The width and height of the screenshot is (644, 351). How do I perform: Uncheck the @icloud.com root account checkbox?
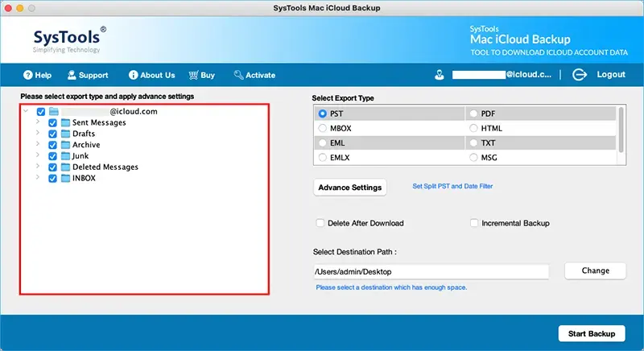coord(41,112)
